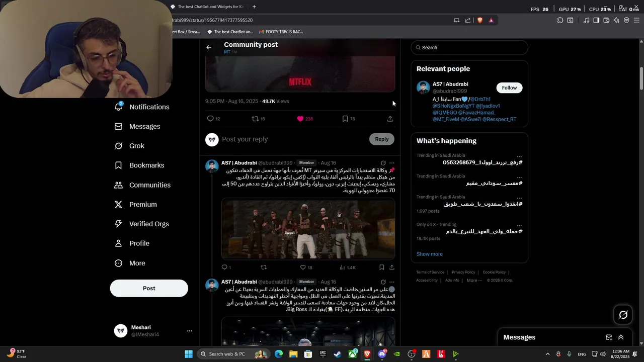Click the white Post button
The height and width of the screenshot is (362, 644).
[149, 288]
